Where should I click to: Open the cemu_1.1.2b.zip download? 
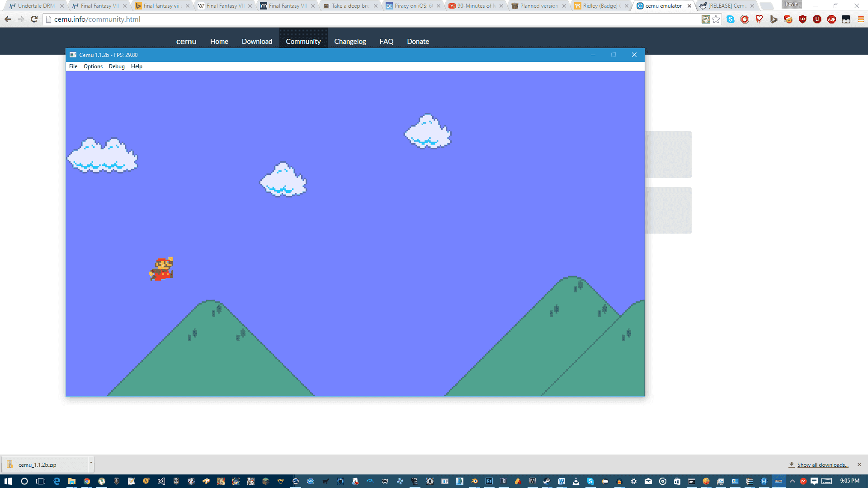point(44,465)
